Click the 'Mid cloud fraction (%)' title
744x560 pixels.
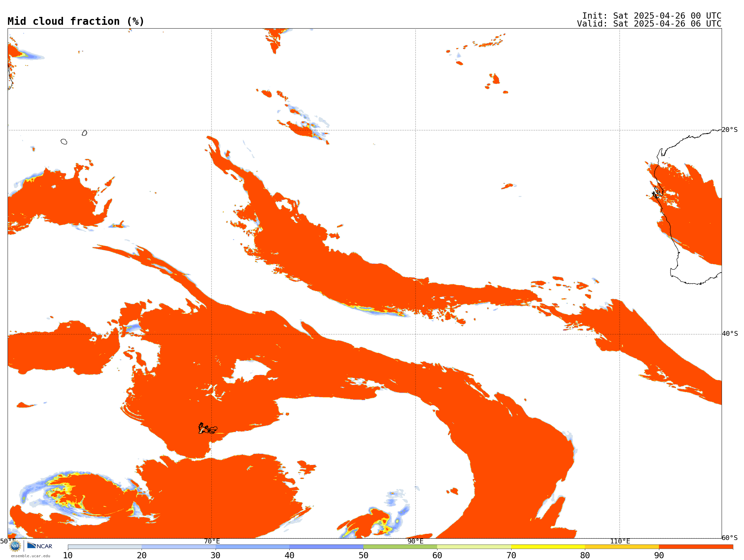[76, 21]
